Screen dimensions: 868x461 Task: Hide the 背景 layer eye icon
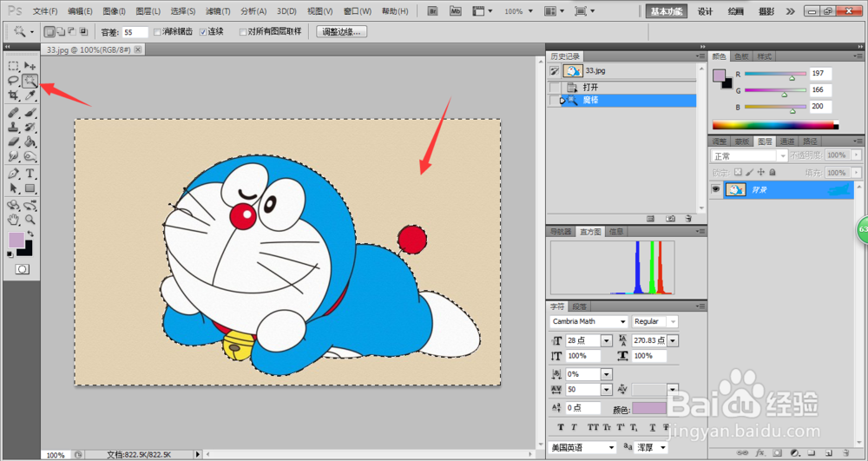(716, 189)
